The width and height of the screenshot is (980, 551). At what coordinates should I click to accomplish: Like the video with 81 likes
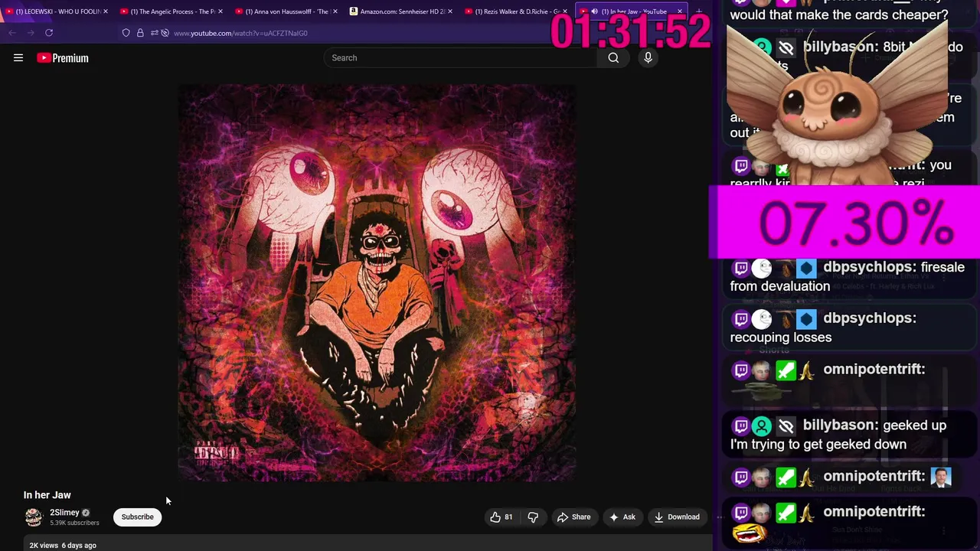[x=501, y=517]
